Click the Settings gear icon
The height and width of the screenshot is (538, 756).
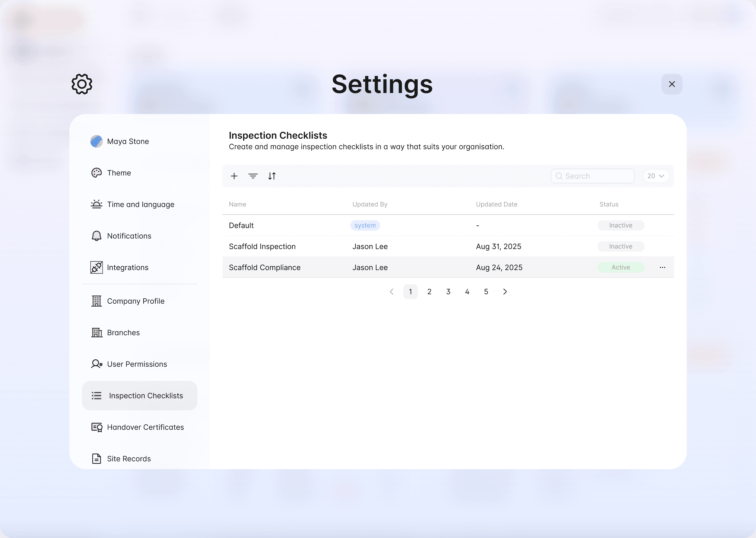(82, 84)
